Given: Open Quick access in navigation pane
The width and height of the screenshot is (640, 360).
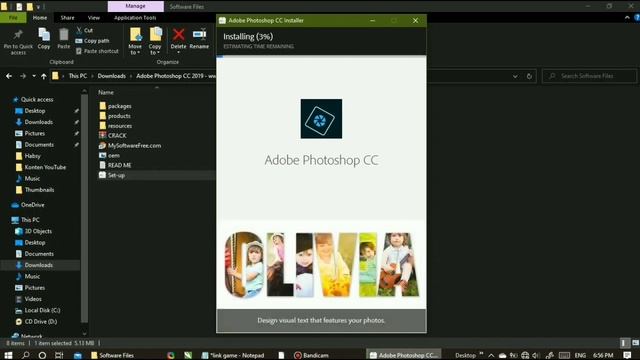Looking at the screenshot, I should 37,100.
